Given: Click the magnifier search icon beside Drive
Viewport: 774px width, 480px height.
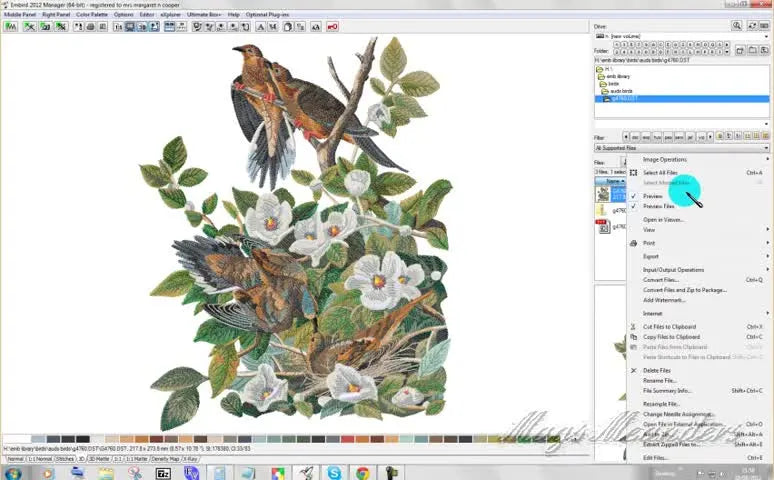Looking at the screenshot, I should tap(736, 26).
